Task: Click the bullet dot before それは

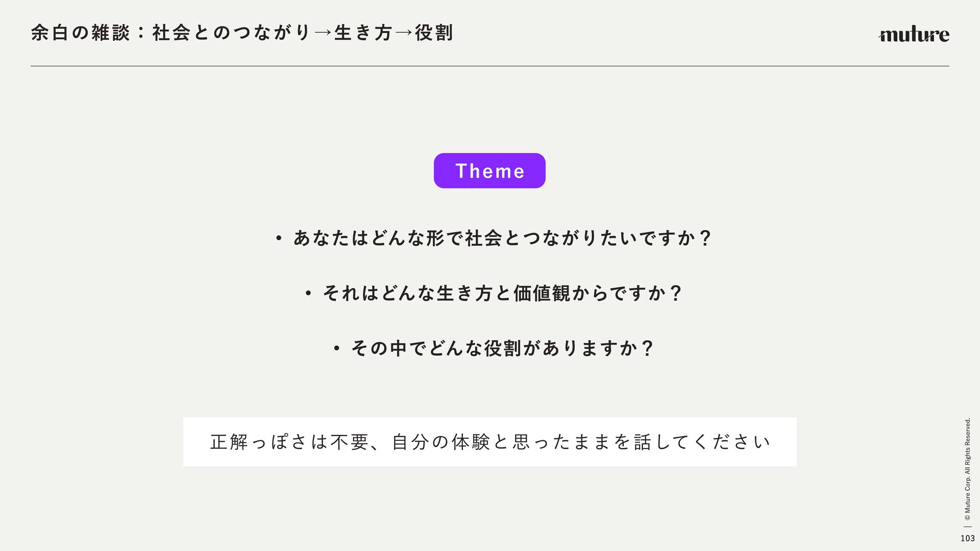Action: (x=308, y=293)
